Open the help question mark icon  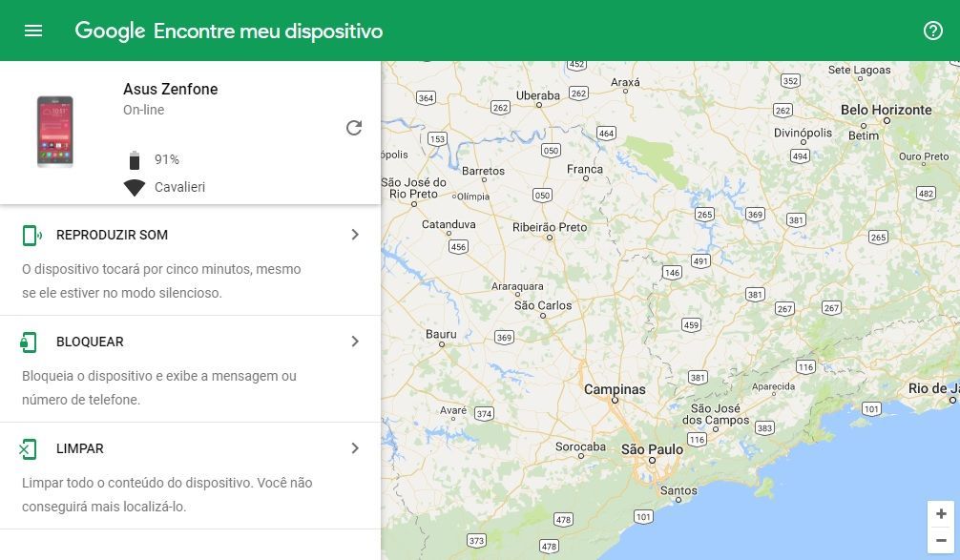[932, 31]
